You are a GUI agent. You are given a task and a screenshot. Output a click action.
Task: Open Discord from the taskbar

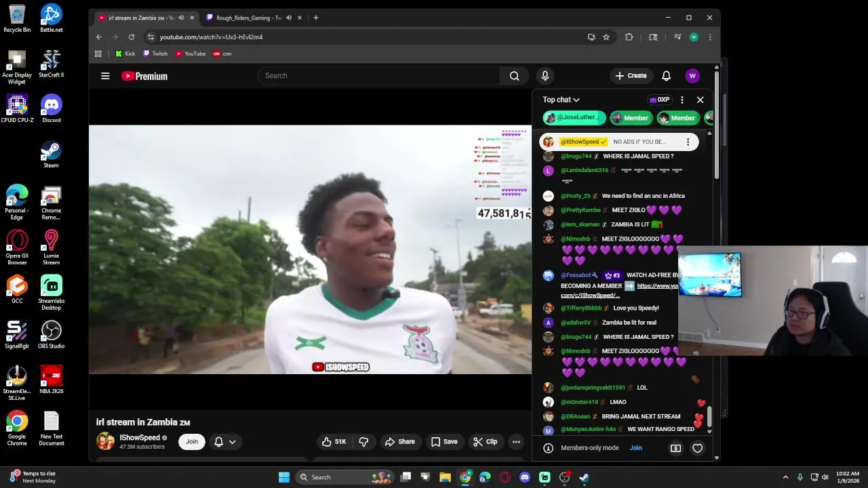524,477
